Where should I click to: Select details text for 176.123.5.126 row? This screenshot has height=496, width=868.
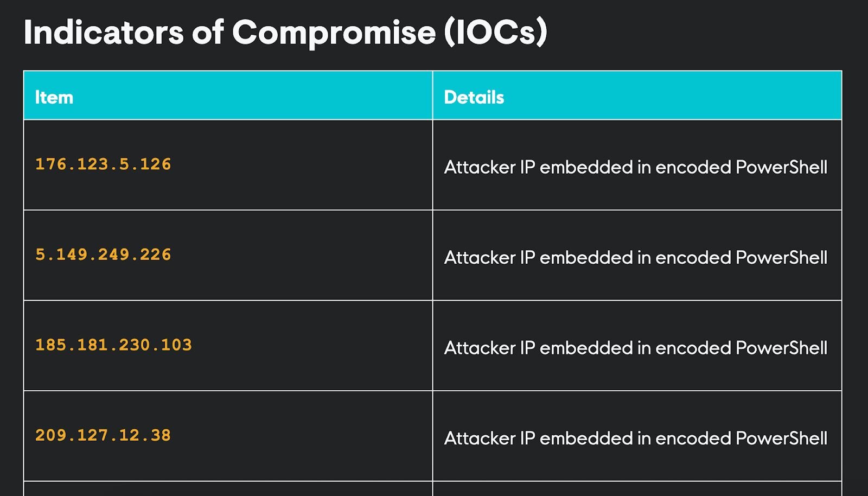click(636, 167)
